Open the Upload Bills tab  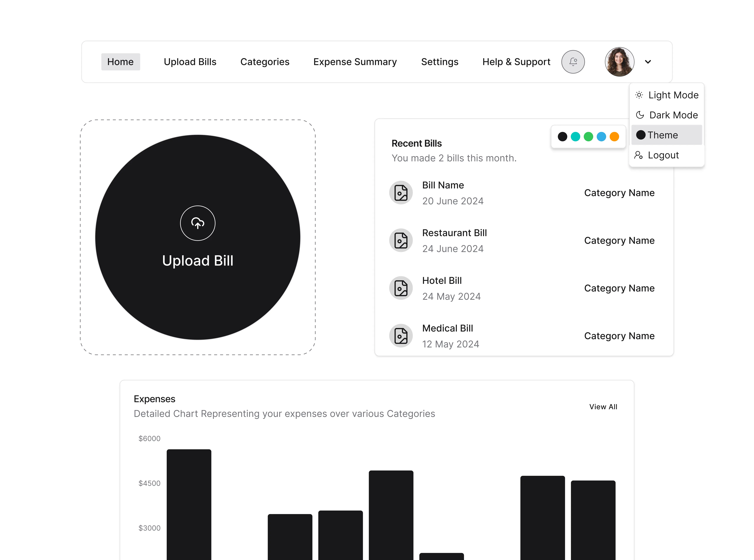190,62
